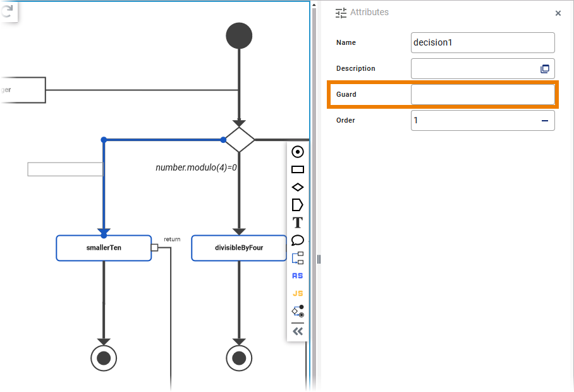574x392 pixels.
Task: Select the diamond decision tool
Action: point(298,187)
